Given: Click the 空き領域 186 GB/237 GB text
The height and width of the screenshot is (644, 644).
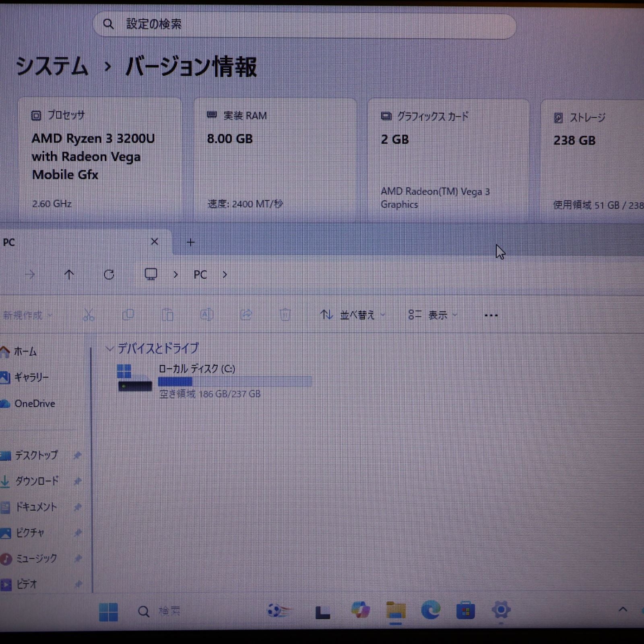Looking at the screenshot, I should point(210,394).
